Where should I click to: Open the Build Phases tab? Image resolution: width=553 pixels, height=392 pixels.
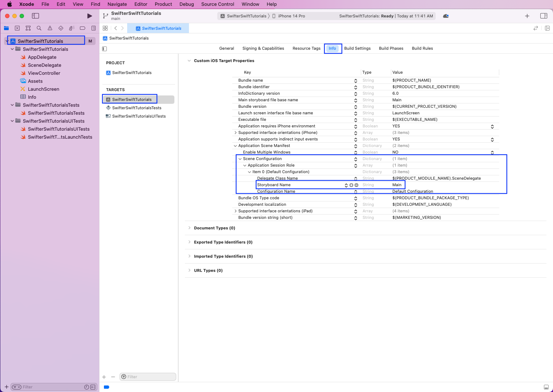391,49
